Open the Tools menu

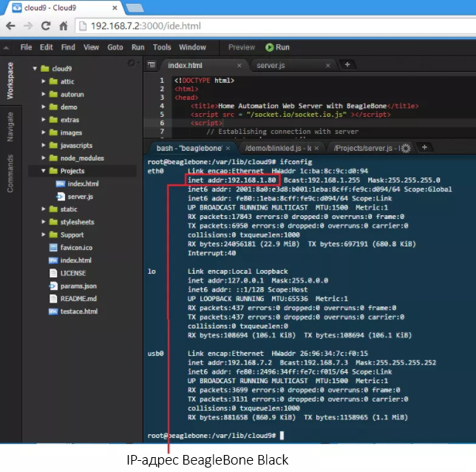coord(162,47)
